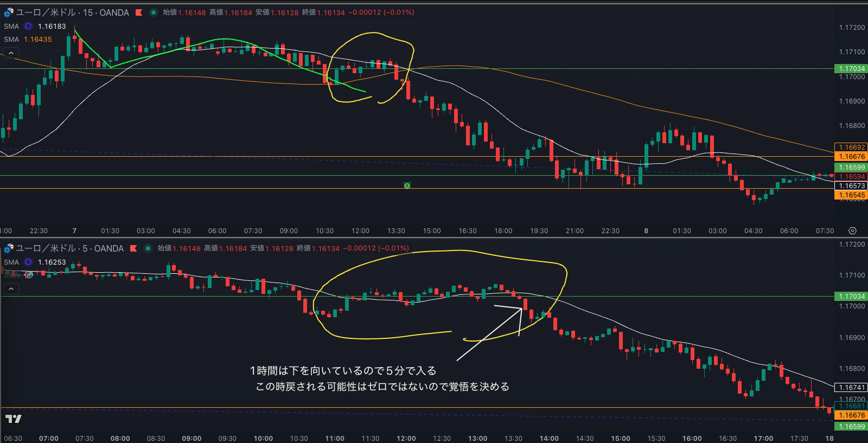868x443 pixels.
Task: Click the 5 OANDA chart title in lower pane
Action: [69, 248]
